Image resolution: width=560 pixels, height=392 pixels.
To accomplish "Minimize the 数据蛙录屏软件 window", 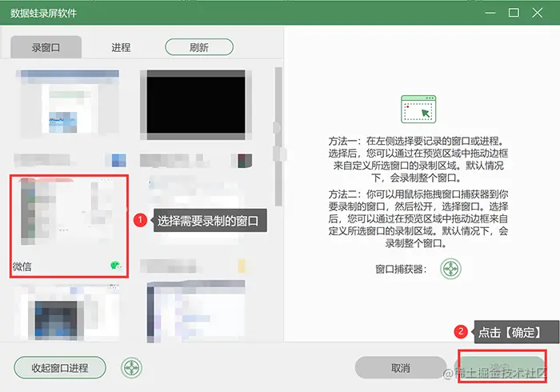I will point(490,13).
